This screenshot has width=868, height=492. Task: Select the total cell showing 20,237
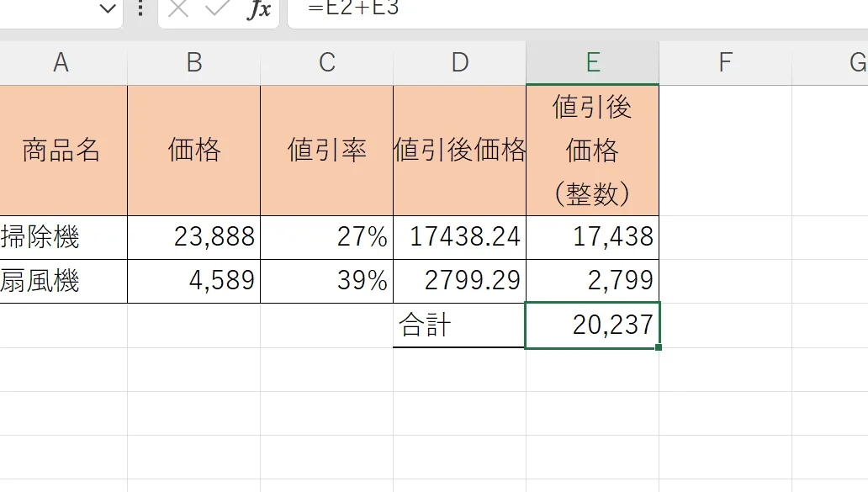(x=593, y=325)
